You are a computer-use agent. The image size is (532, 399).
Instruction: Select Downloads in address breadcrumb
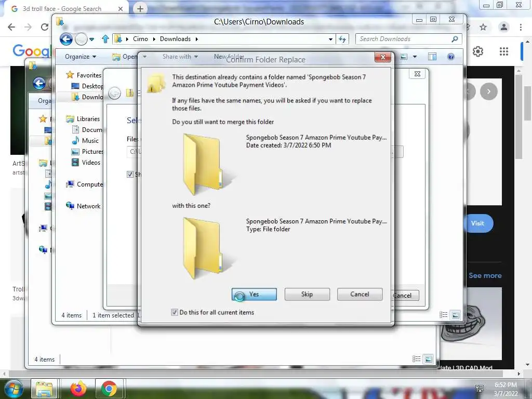point(176,39)
